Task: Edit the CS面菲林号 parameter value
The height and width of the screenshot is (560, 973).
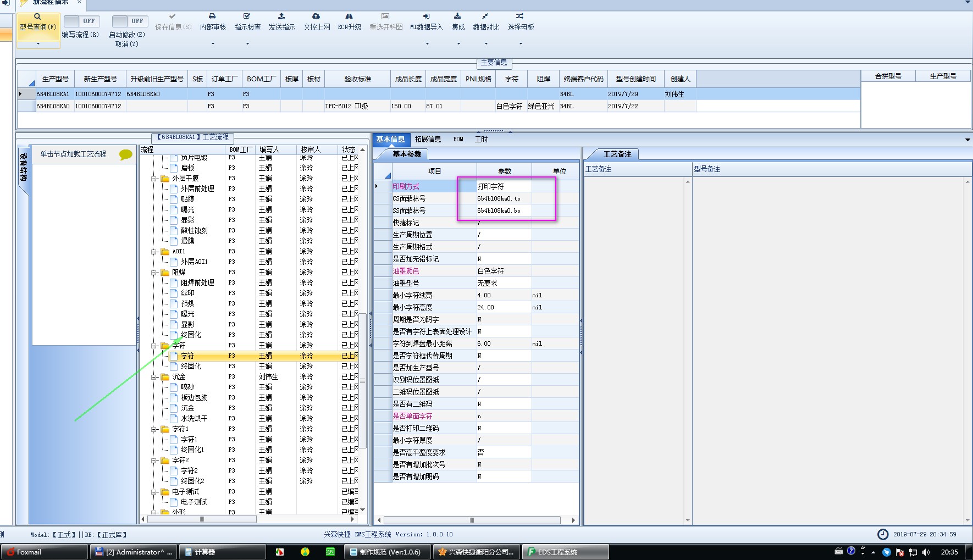Action: coord(504,198)
